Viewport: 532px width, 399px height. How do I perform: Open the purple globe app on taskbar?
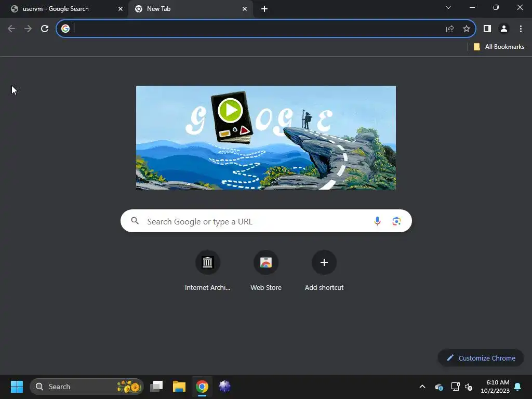click(x=224, y=387)
